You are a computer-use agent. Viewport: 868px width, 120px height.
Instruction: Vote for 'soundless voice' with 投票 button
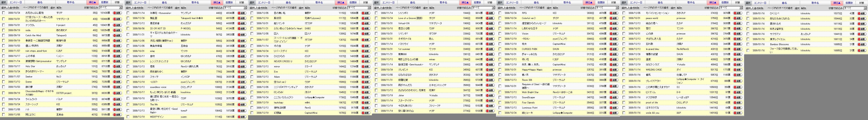coord(242,87)
